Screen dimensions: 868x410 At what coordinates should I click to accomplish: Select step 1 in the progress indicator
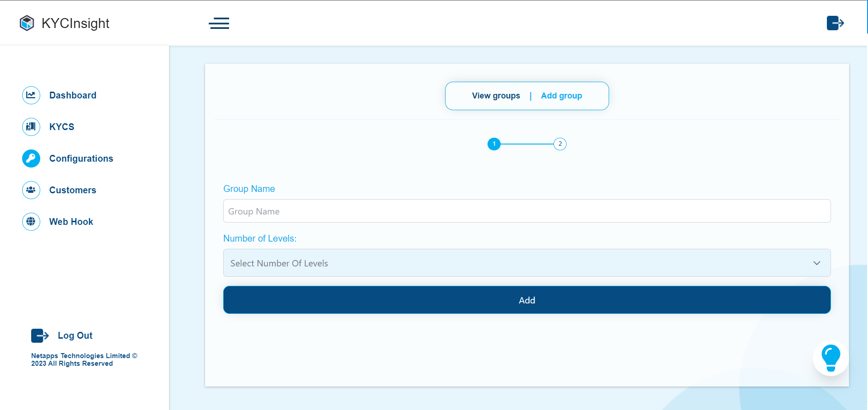pos(494,144)
